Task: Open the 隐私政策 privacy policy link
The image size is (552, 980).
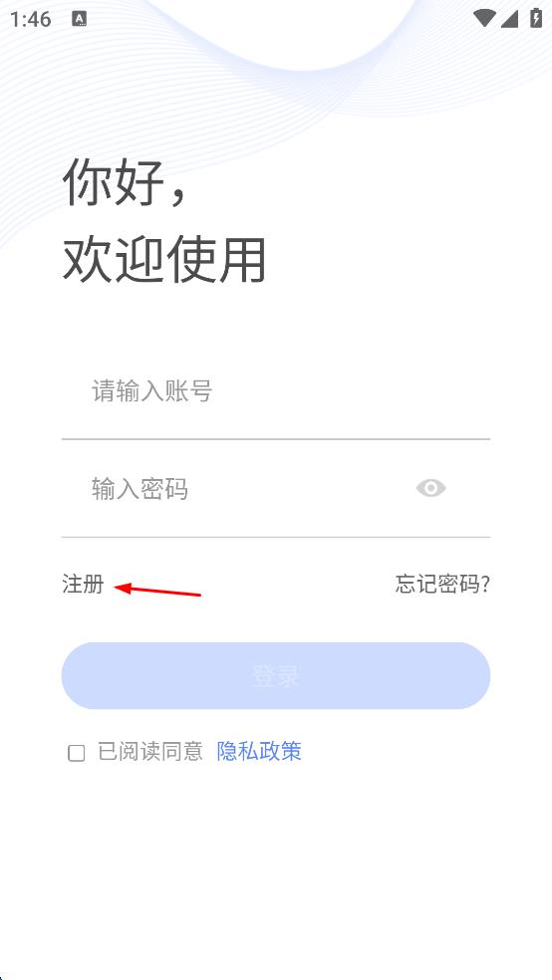Action: (259, 751)
